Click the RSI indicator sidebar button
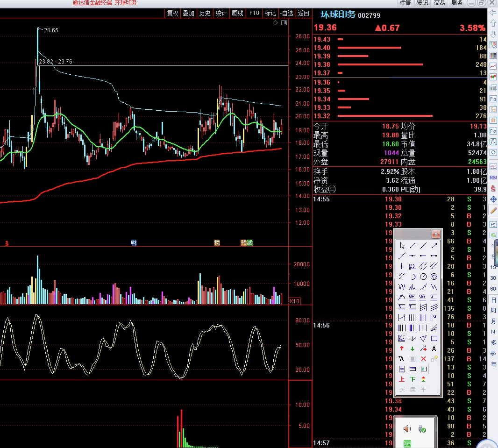 tap(493, 178)
